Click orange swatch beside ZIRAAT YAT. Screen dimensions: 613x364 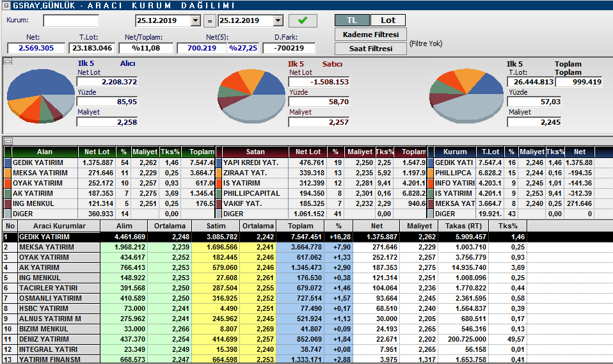tap(219, 173)
